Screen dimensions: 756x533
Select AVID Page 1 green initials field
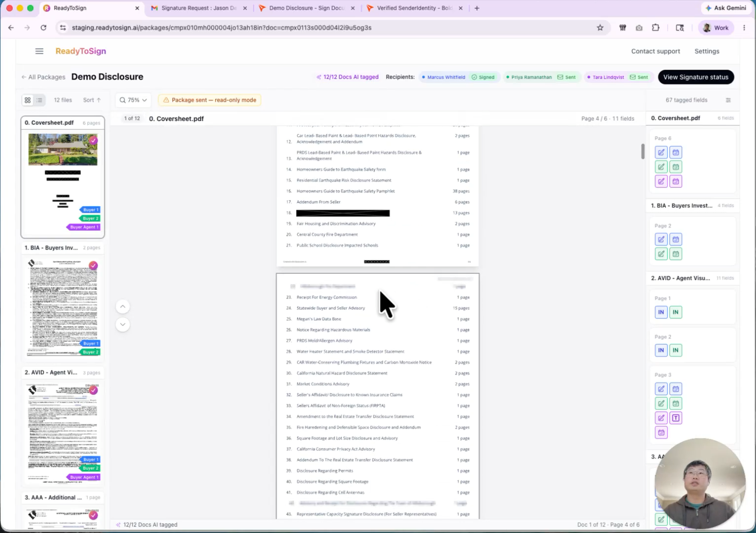(x=676, y=312)
